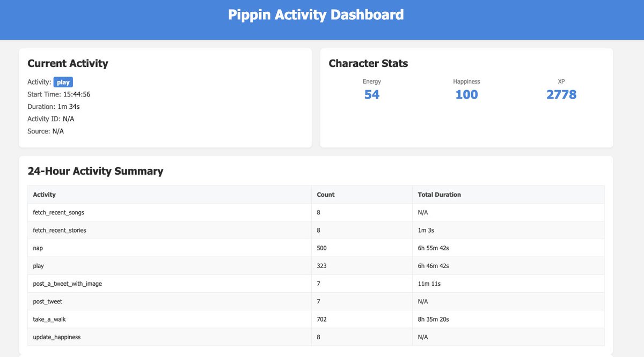Select the XP stat value 2778
644x357 pixels.
(561, 94)
